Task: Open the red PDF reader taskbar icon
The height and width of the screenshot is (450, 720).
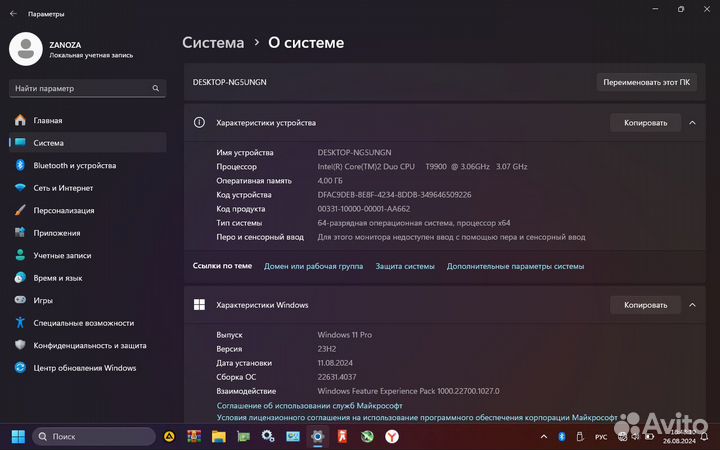Action: point(343,436)
